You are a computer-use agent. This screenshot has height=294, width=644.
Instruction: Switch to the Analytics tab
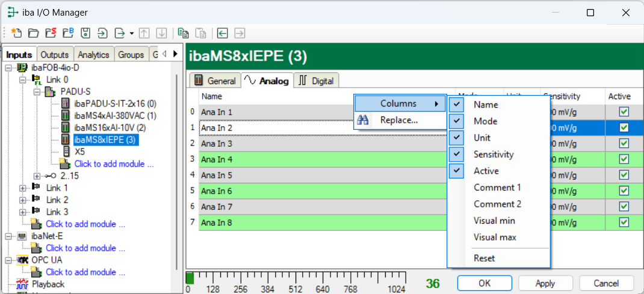[x=94, y=55]
